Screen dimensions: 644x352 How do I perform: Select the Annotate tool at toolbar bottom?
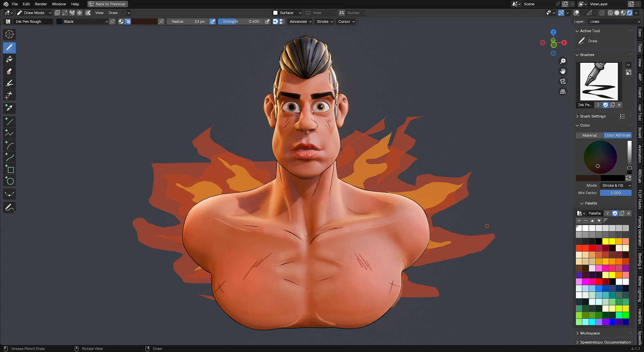(9, 208)
